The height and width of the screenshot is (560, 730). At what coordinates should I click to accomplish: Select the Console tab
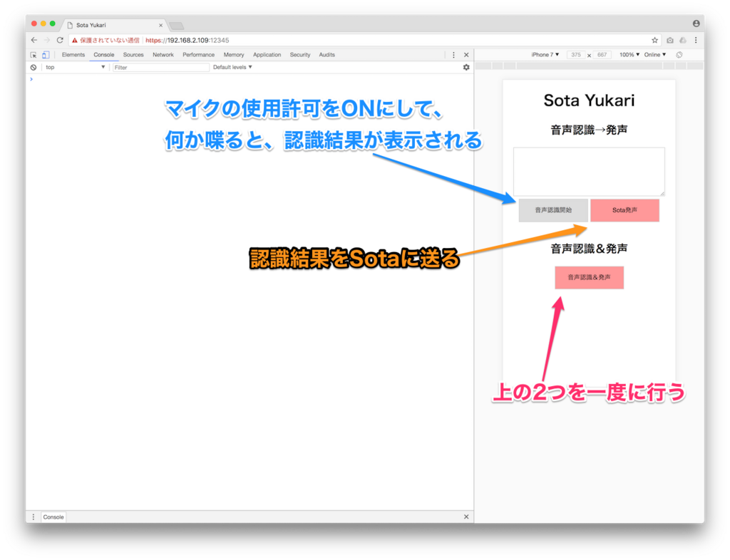pyautogui.click(x=104, y=55)
